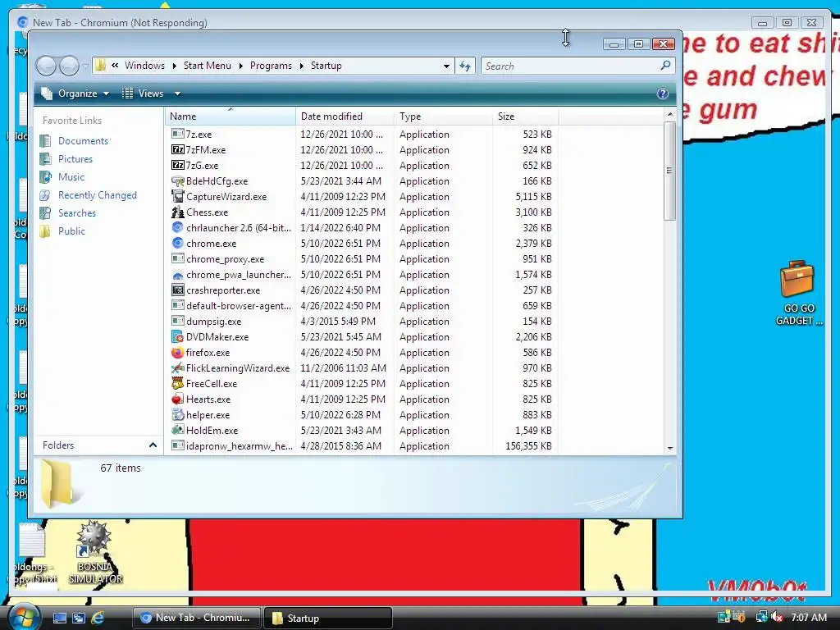Expand arrow after Programs breadcrumb
Viewport: 840px width, 630px height.
[x=302, y=66]
